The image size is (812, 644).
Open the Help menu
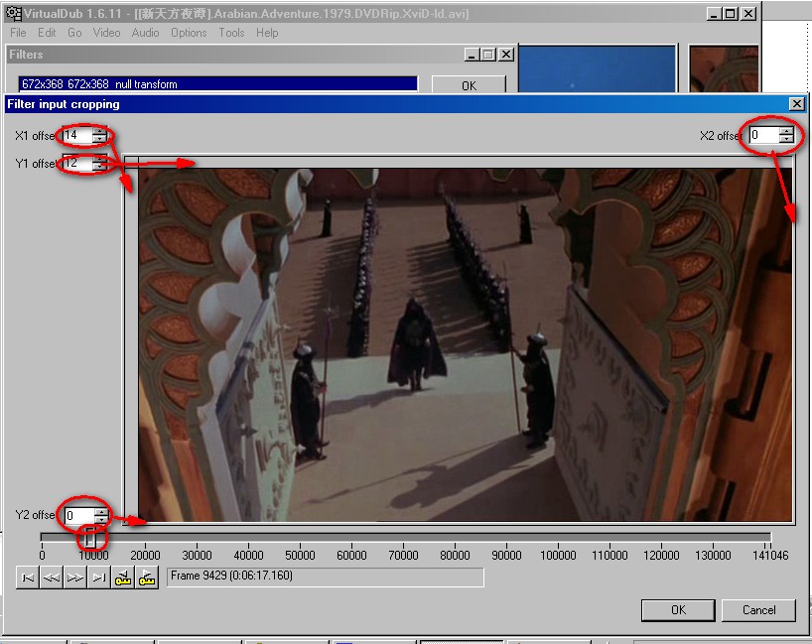pos(267,33)
